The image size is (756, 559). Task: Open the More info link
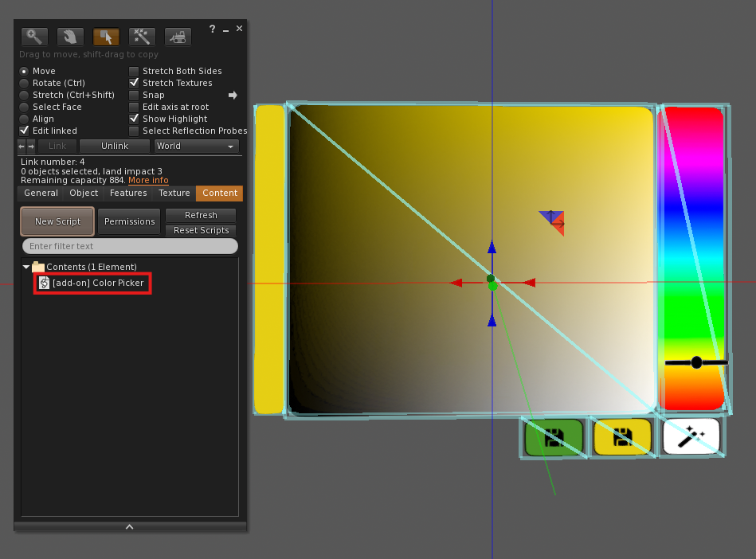click(148, 181)
